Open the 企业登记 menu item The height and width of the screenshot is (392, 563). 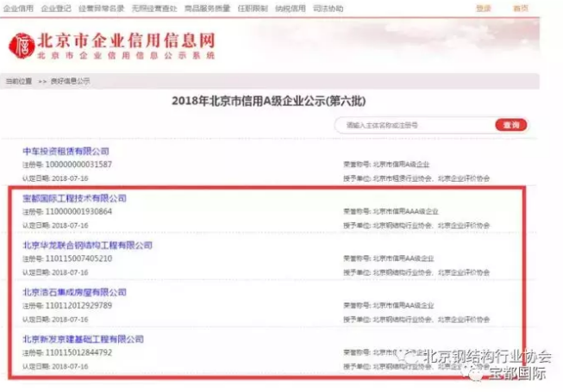[x=56, y=8]
